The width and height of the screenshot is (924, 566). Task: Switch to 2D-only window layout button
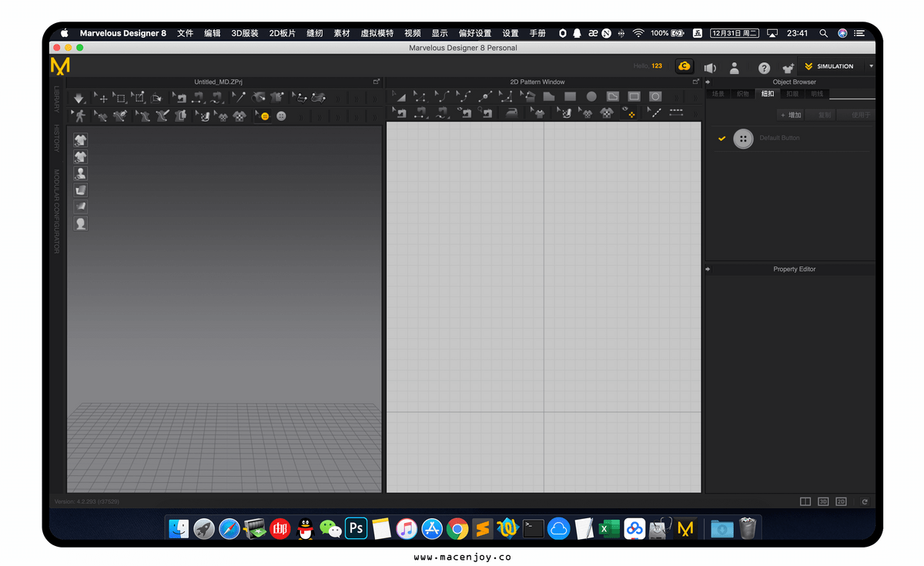pyautogui.click(x=841, y=501)
